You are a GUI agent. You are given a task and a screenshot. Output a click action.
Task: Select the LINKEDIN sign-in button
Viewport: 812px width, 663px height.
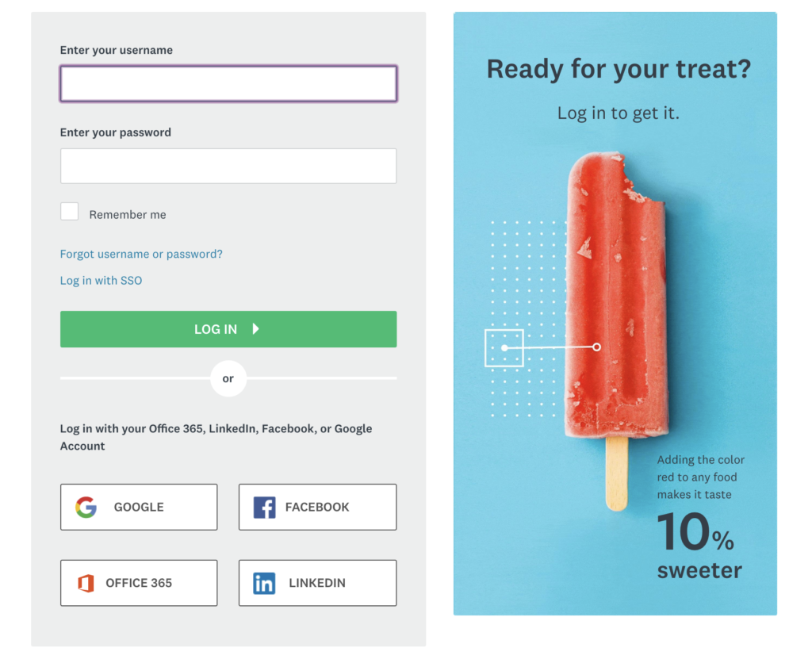(x=317, y=583)
